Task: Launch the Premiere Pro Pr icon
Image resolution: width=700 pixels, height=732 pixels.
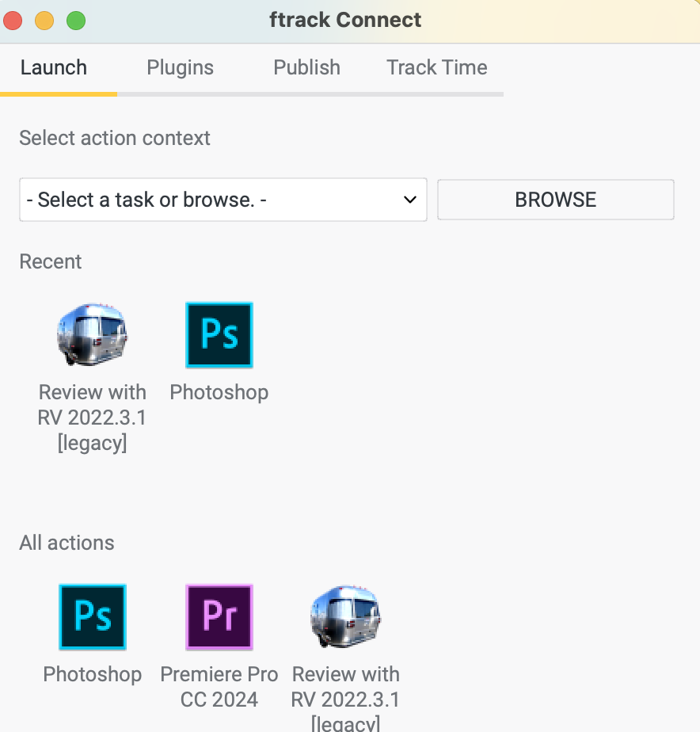Action: pyautogui.click(x=219, y=617)
